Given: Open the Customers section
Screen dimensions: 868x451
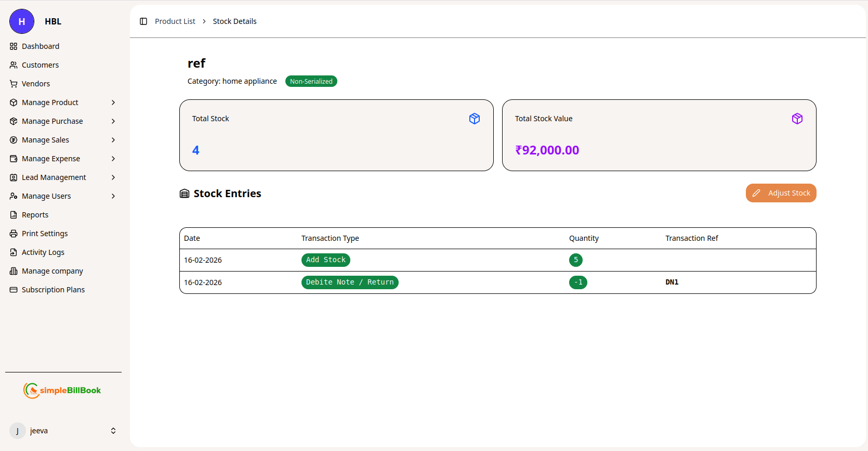Looking at the screenshot, I should (40, 65).
